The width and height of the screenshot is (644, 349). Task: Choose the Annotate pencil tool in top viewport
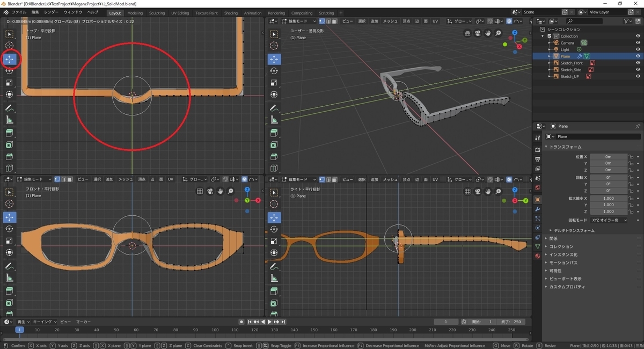(10, 108)
